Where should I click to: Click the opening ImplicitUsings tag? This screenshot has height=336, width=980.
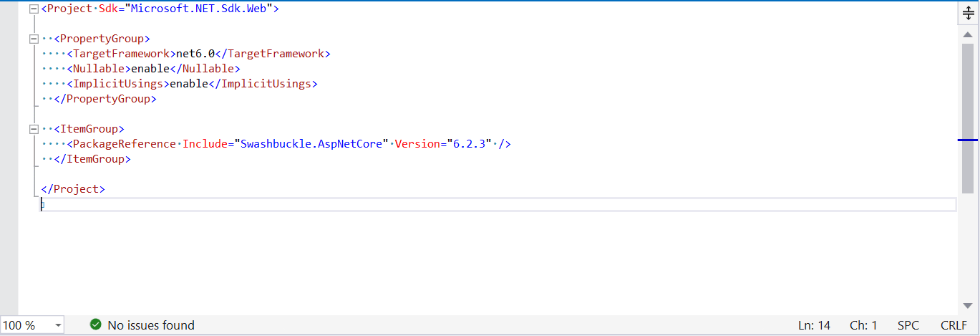(x=118, y=85)
